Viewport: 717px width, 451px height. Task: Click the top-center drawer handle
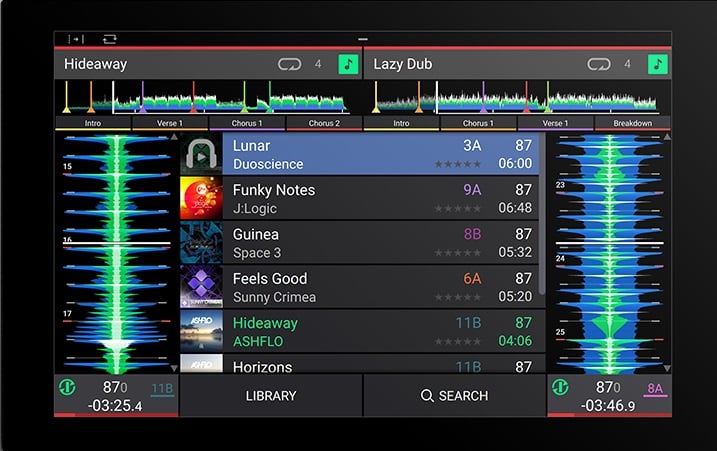[362, 39]
